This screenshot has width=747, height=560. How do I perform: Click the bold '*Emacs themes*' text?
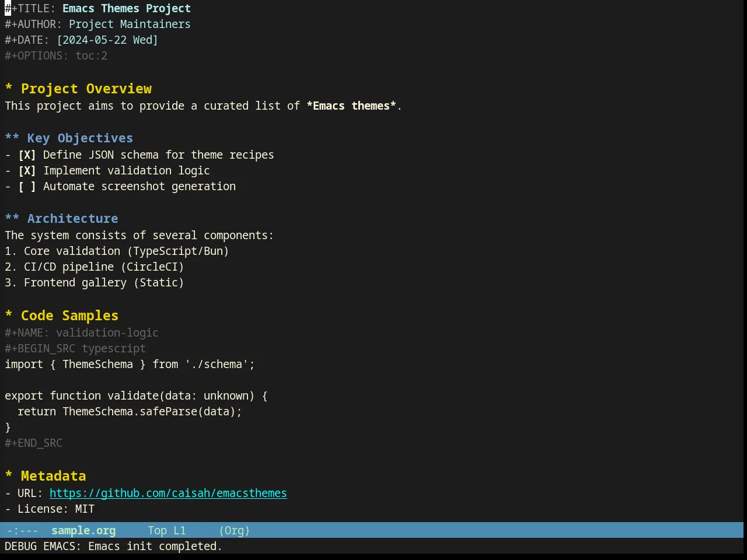click(351, 106)
